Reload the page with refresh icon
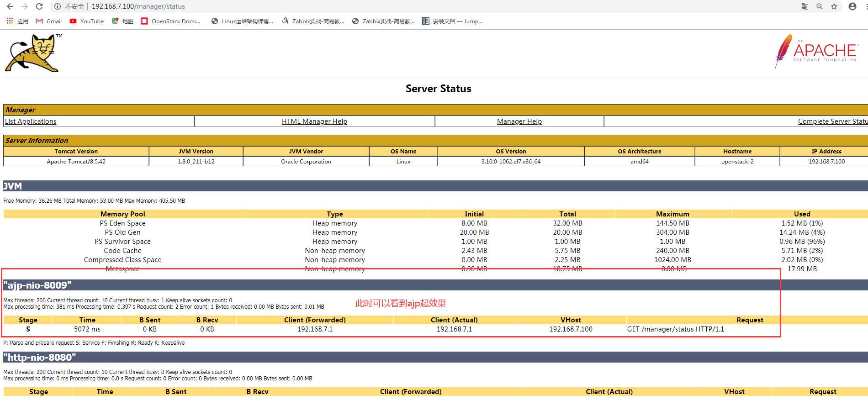868x400 pixels. pyautogui.click(x=39, y=6)
